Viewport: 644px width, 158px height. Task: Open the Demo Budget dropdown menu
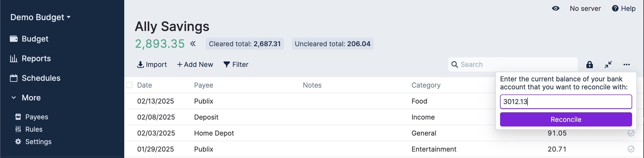click(40, 17)
